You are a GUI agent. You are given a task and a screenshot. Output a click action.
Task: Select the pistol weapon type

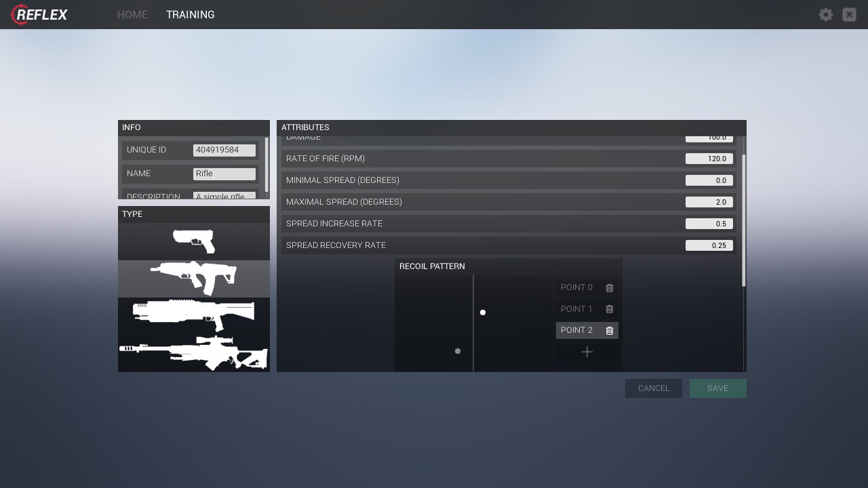pyautogui.click(x=193, y=241)
